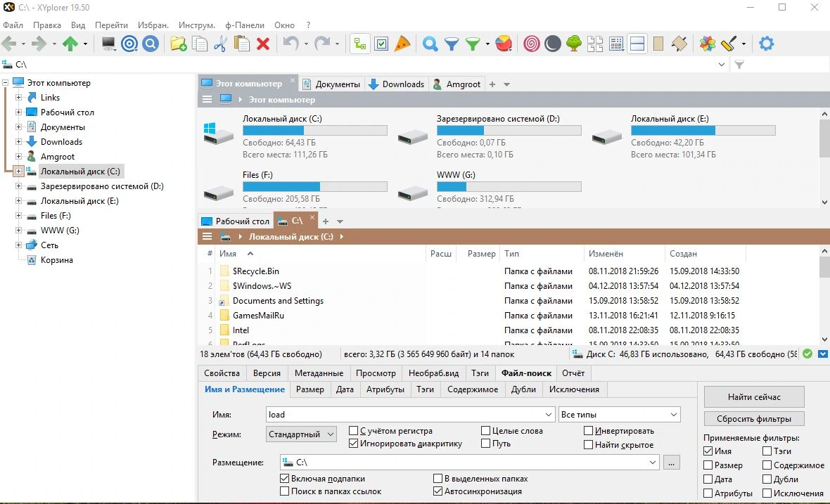Click the blue circular magnifier toolbar icon
Screen dimensions: 830x504
click(151, 44)
